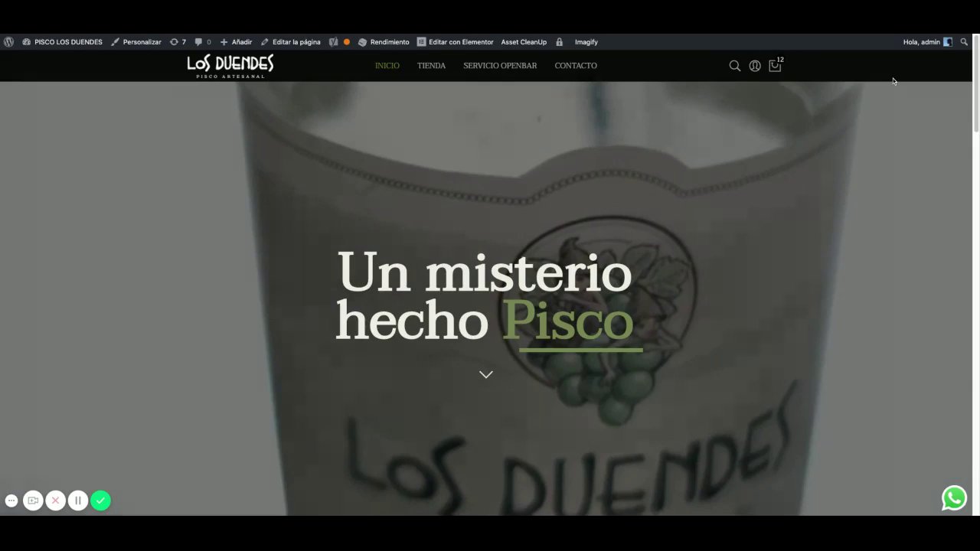Finish recording with the green checkmark
The image size is (980, 551).
tap(100, 500)
